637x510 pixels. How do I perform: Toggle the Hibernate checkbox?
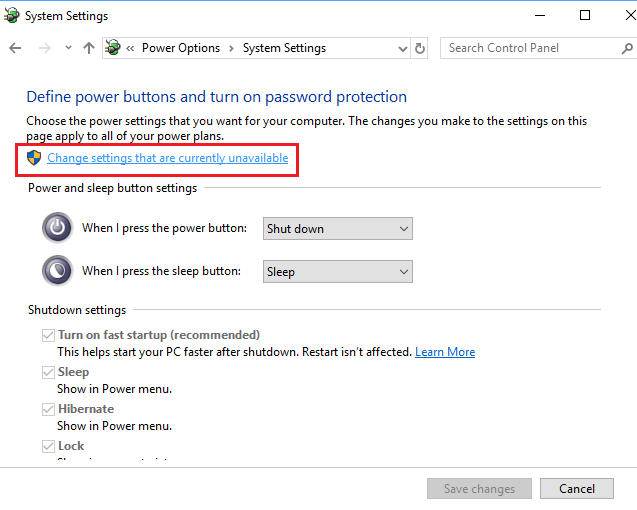[x=48, y=409]
